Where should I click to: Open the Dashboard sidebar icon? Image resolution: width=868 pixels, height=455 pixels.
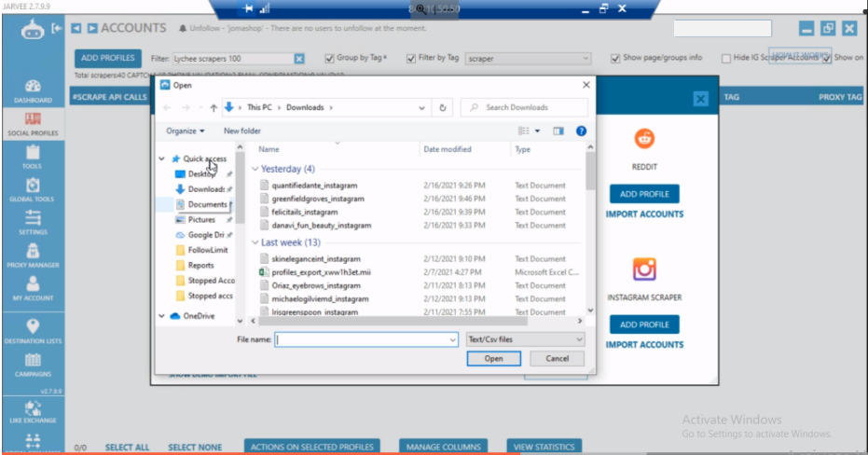[33, 91]
